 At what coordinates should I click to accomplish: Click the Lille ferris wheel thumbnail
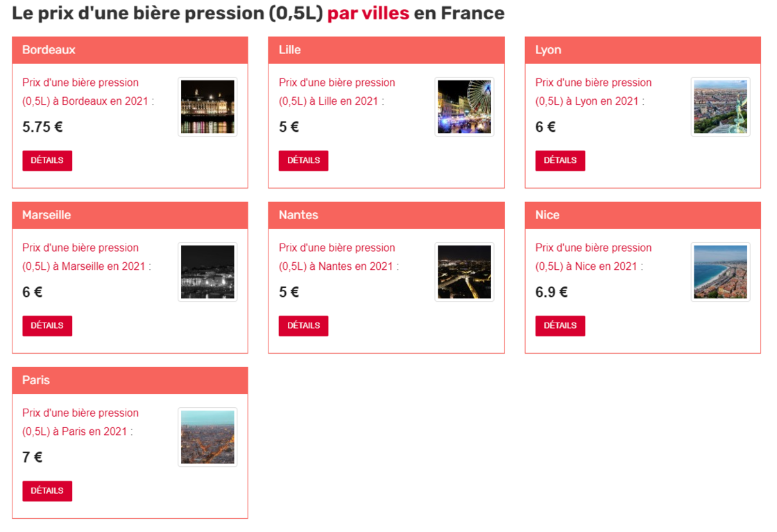tap(464, 107)
